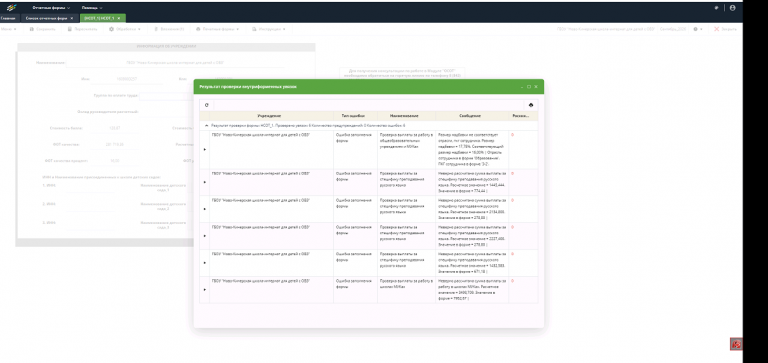Open the Меню dropdown in the form toolbar
The height and width of the screenshot is (363, 768).
[8, 29]
